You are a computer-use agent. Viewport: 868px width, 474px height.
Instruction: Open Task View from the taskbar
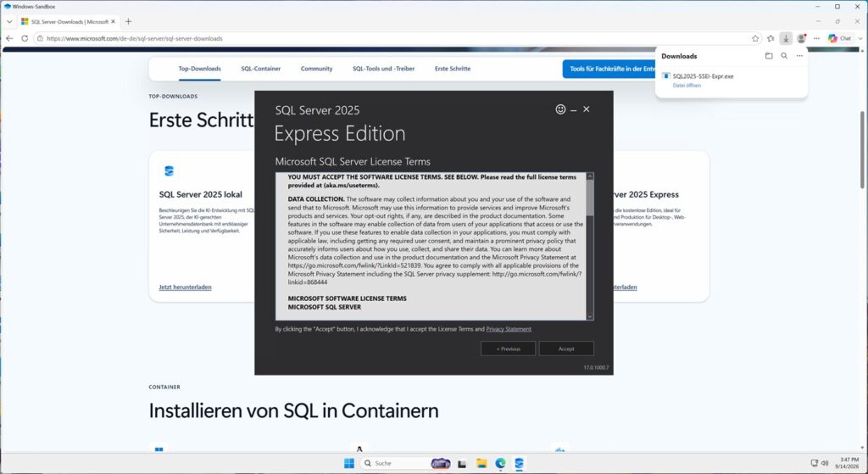(x=462, y=464)
